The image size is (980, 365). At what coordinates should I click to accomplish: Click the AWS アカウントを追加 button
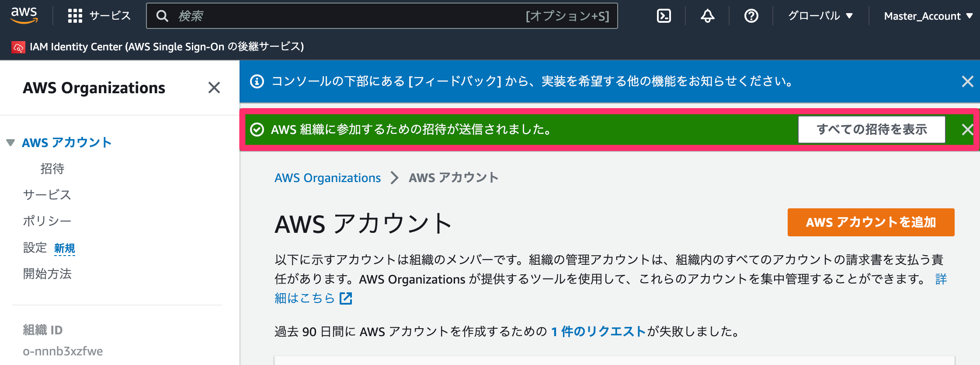pyautogui.click(x=871, y=222)
